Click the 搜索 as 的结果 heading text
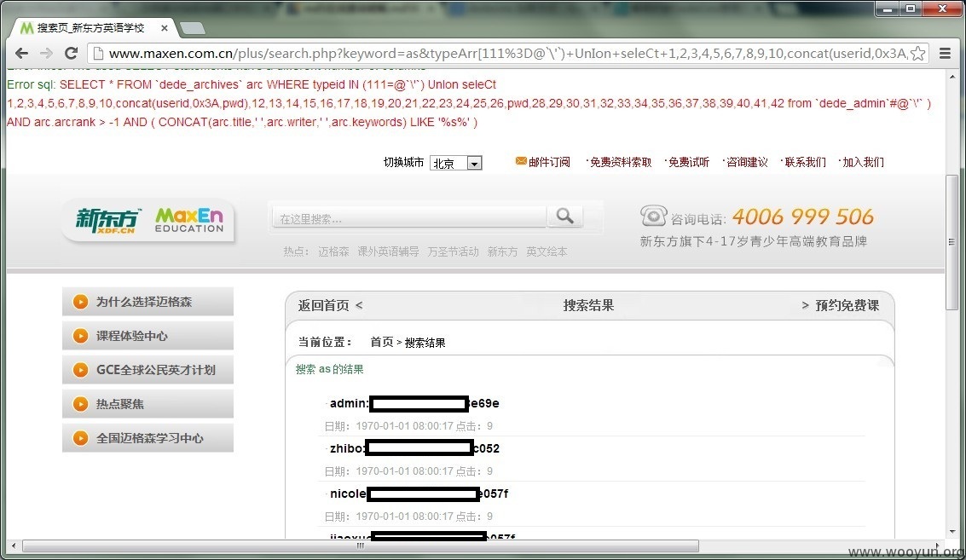Viewport: 966px width, 560px height. [330, 369]
